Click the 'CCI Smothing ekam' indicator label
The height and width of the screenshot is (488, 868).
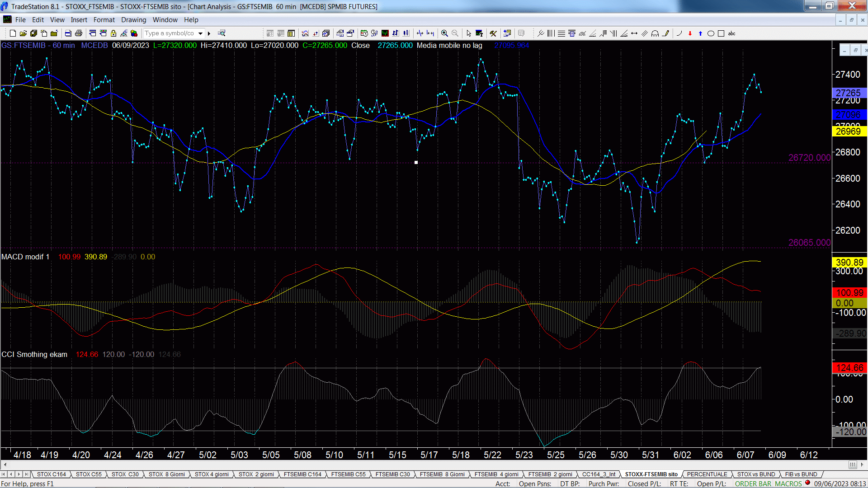(x=34, y=354)
